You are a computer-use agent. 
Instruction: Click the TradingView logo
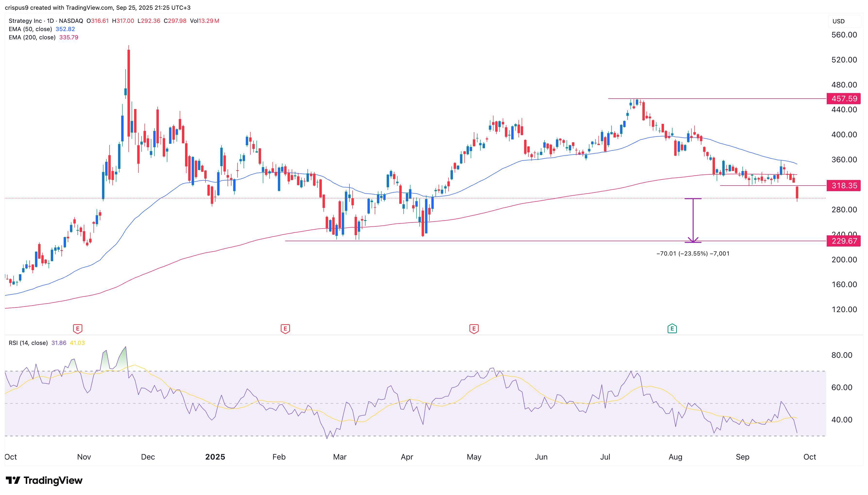pos(44,480)
